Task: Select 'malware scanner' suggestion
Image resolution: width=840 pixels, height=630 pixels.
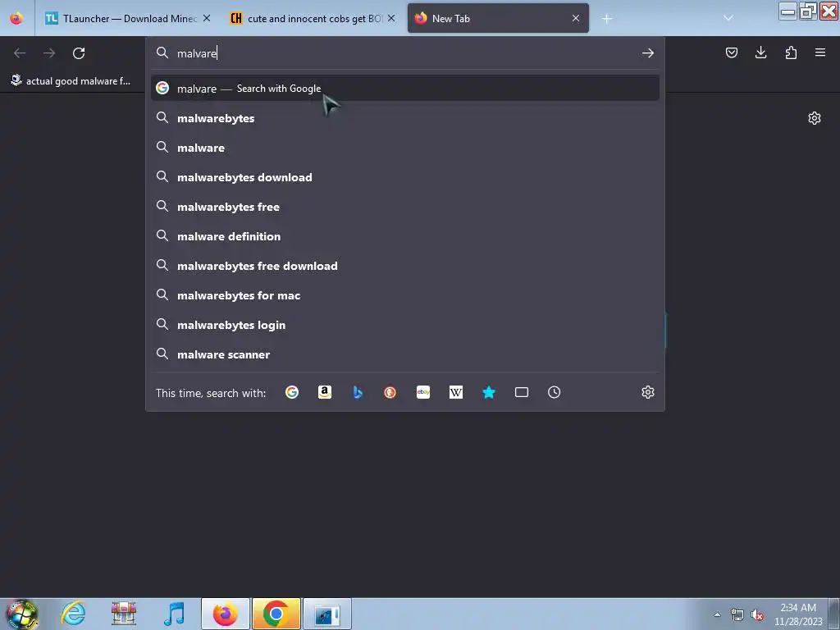Action: pos(405,354)
